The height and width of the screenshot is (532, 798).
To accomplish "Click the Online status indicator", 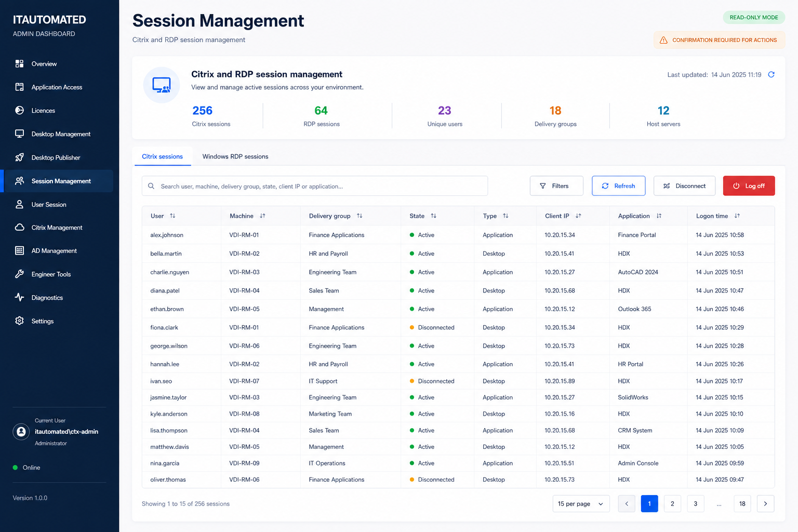I will pyautogui.click(x=26, y=468).
